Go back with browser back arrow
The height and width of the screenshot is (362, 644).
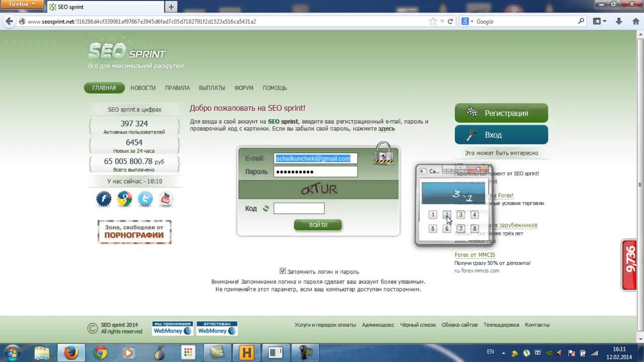tap(9, 22)
